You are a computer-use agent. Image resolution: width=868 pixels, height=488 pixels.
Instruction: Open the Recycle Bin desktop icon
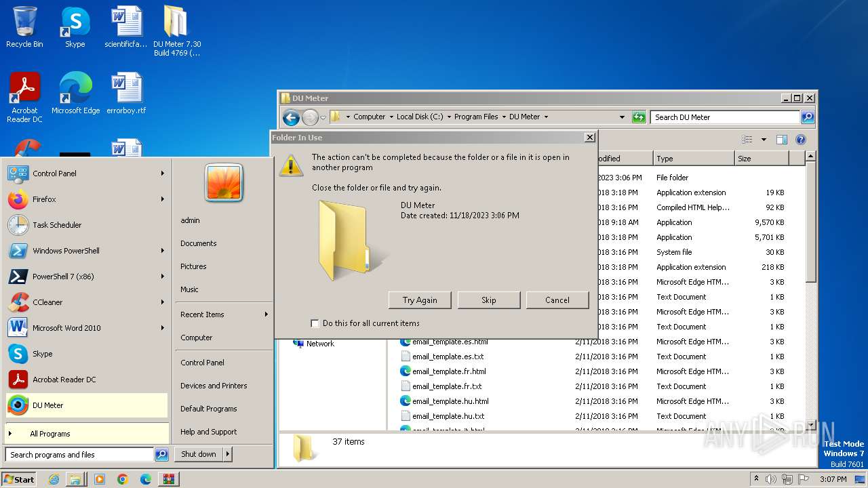tap(24, 28)
